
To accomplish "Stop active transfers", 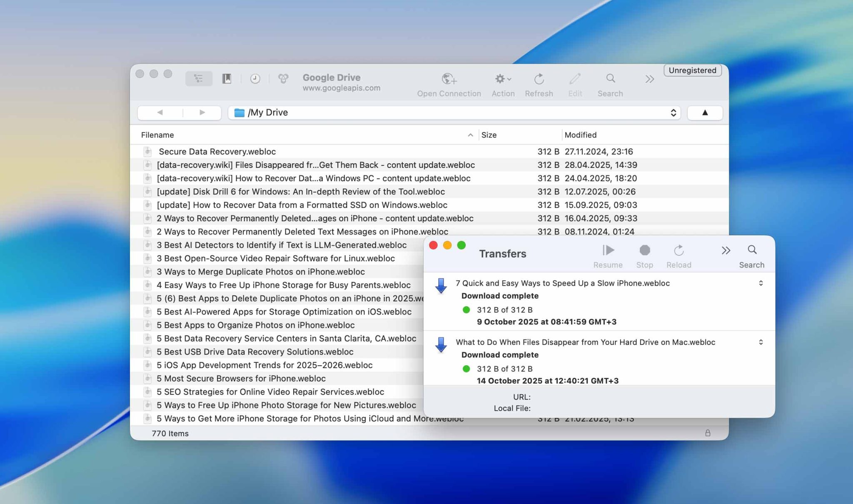I will click(644, 251).
